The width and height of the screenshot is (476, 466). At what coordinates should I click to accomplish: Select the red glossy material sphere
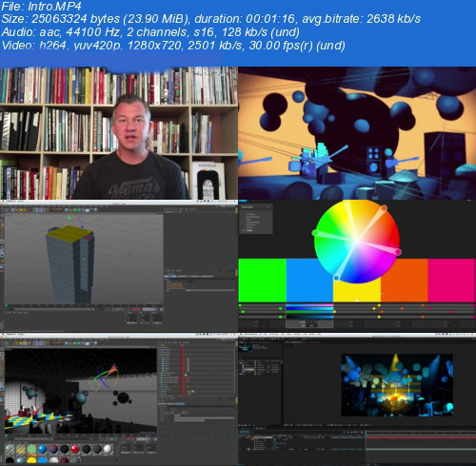pyautogui.click(x=75, y=449)
